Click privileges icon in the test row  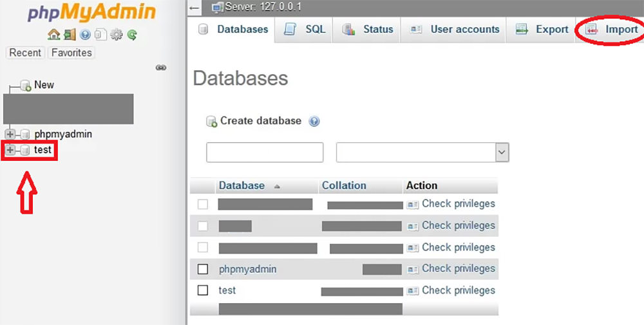412,291
